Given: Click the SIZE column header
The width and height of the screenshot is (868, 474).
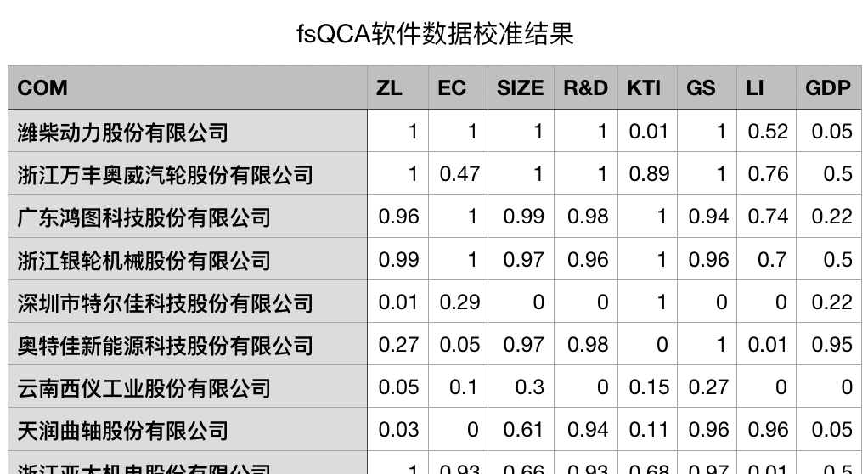Looking at the screenshot, I should tap(520, 88).
